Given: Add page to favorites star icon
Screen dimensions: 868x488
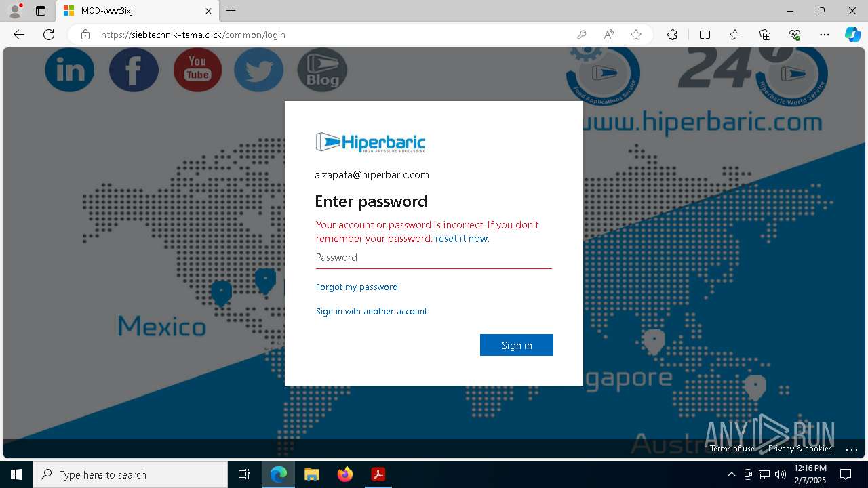Looking at the screenshot, I should coord(636,35).
